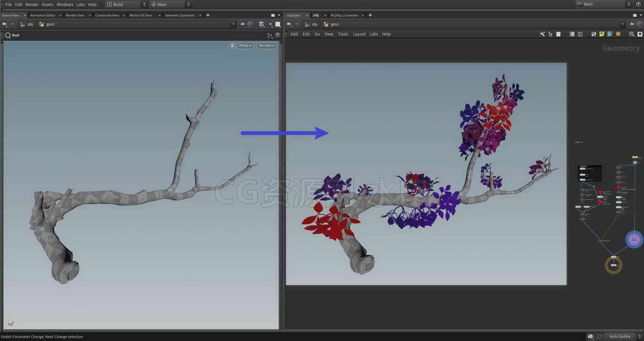The width and height of the screenshot is (644, 341).
Task: Open the Labs menu in the main menu bar
Action: tap(81, 4)
